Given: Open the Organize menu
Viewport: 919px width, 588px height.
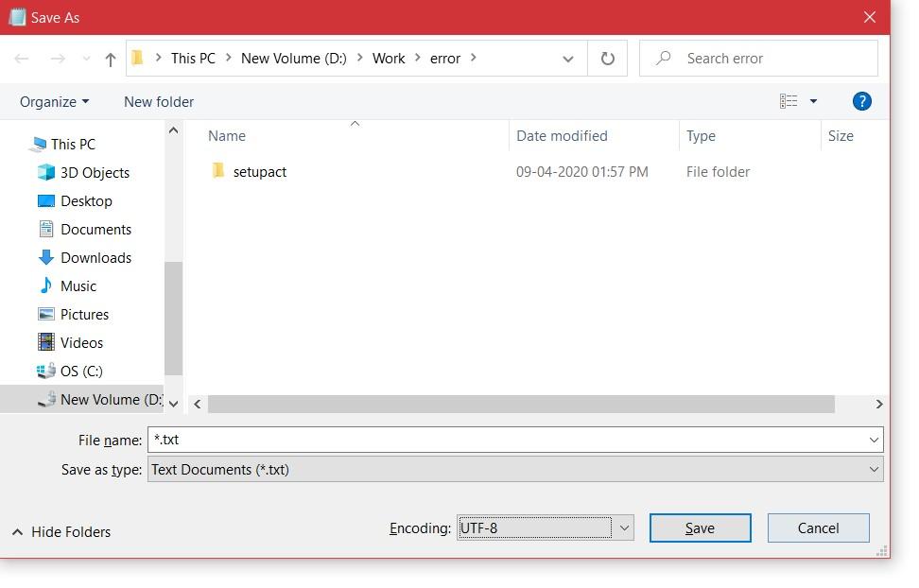Looking at the screenshot, I should (x=55, y=102).
